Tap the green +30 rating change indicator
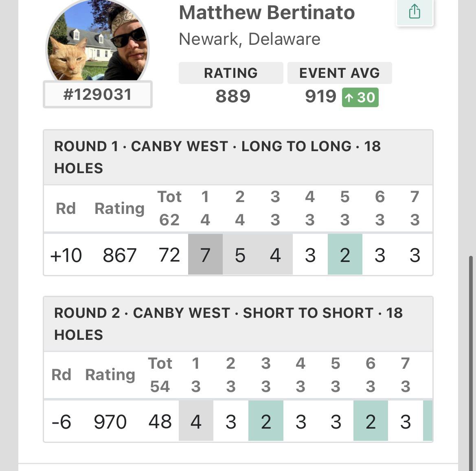476x471 pixels. click(x=360, y=97)
